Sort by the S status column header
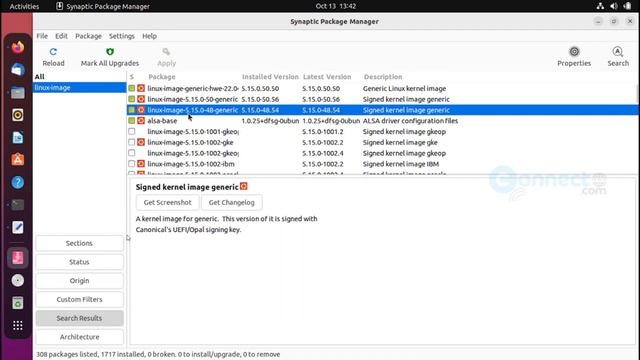 (131, 77)
